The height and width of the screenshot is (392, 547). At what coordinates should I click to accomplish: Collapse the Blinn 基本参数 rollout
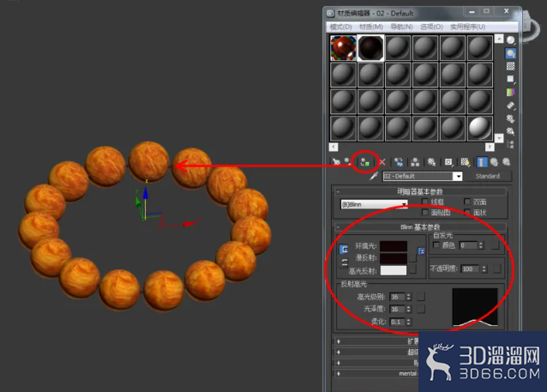pyautogui.click(x=421, y=227)
